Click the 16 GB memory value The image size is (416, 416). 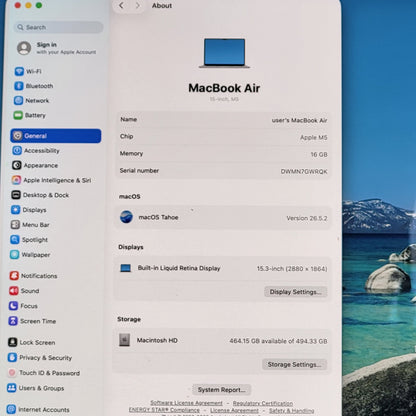[x=319, y=154]
